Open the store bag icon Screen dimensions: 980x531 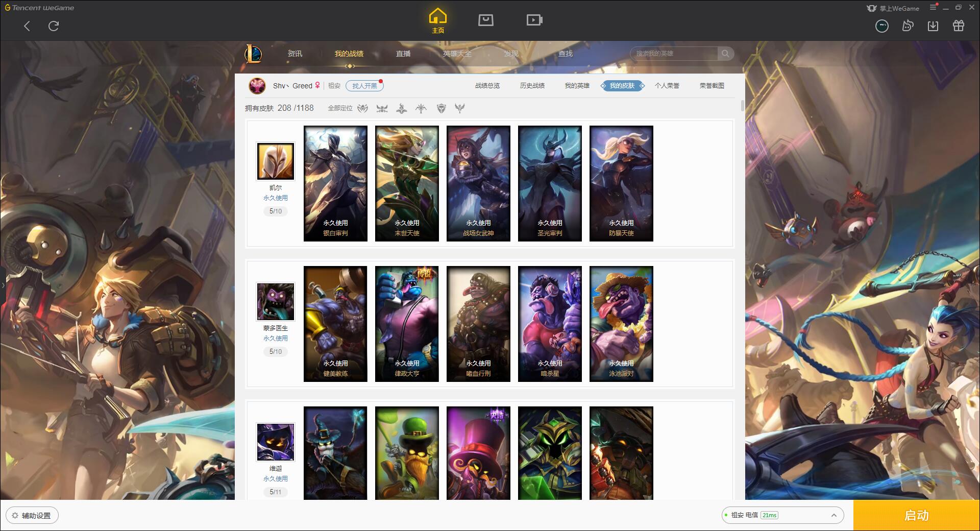click(x=486, y=20)
